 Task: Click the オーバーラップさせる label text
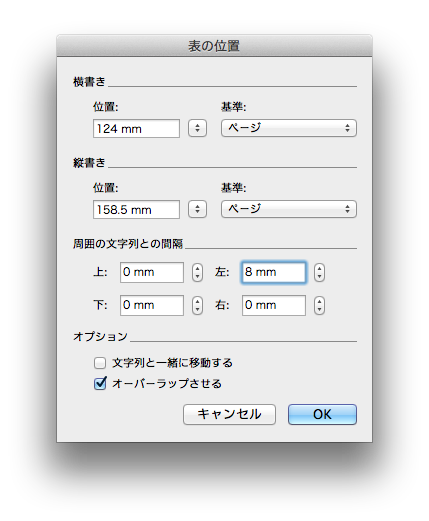pos(167,383)
